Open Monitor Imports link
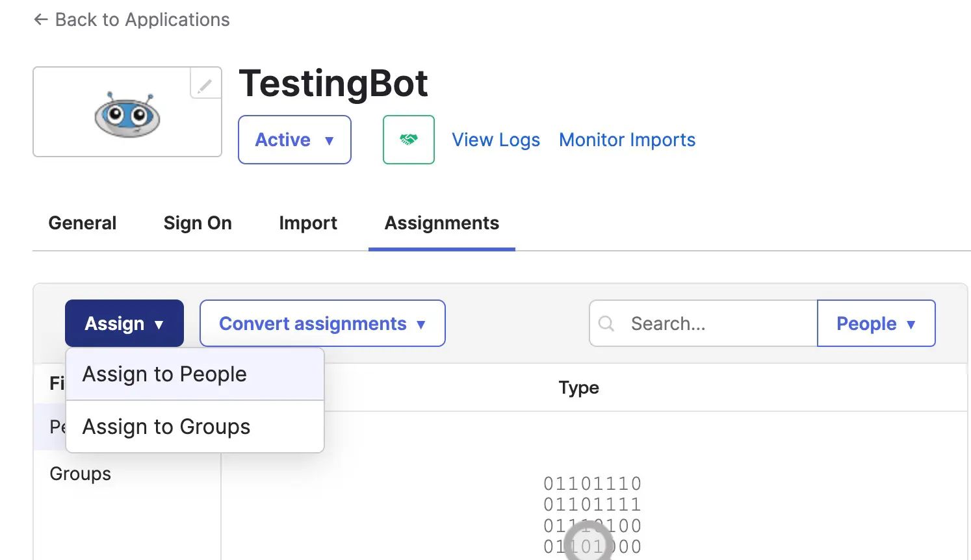The width and height of the screenshot is (971, 560). (627, 140)
